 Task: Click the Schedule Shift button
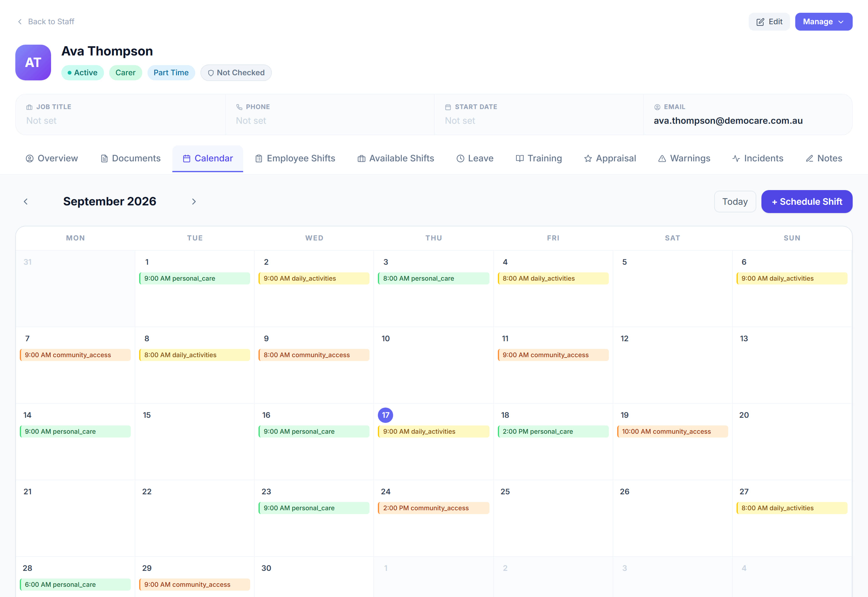pyautogui.click(x=807, y=202)
